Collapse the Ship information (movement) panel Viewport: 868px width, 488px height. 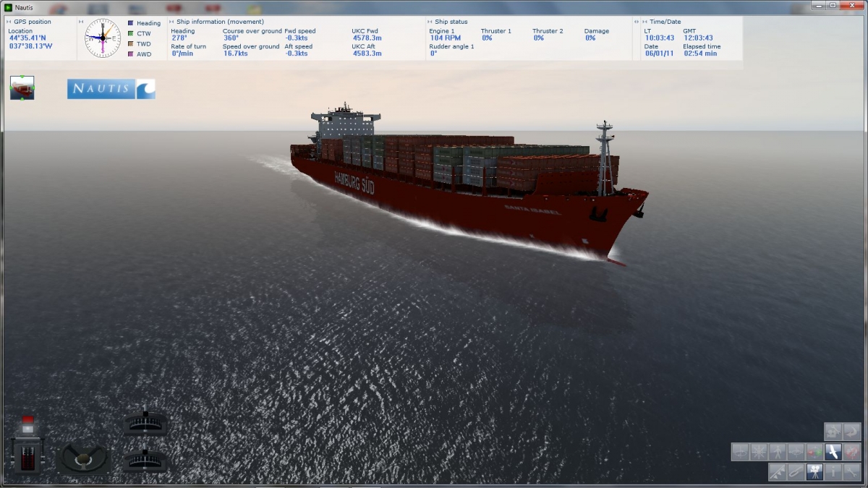pyautogui.click(x=171, y=22)
